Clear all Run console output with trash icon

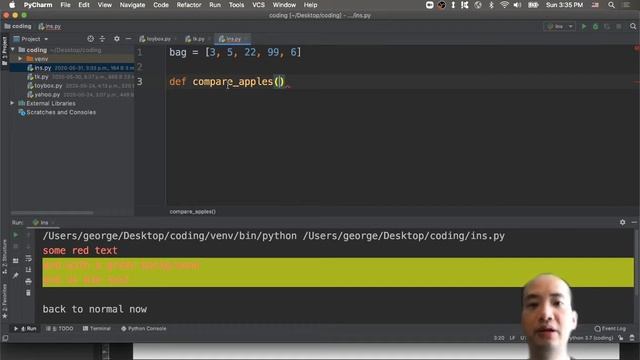click(28, 293)
